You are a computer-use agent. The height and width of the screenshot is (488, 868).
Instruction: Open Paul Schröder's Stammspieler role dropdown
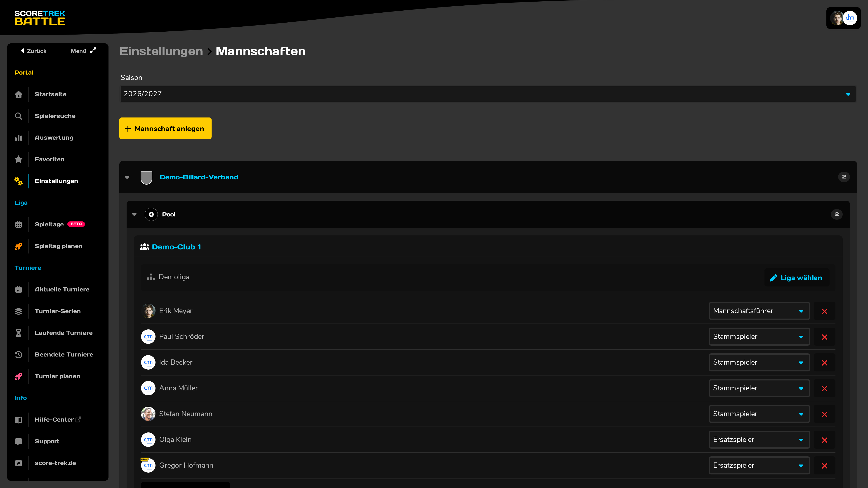pos(759,336)
